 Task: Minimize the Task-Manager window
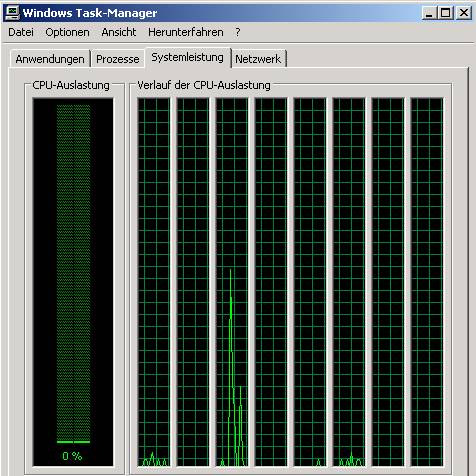[x=429, y=13]
